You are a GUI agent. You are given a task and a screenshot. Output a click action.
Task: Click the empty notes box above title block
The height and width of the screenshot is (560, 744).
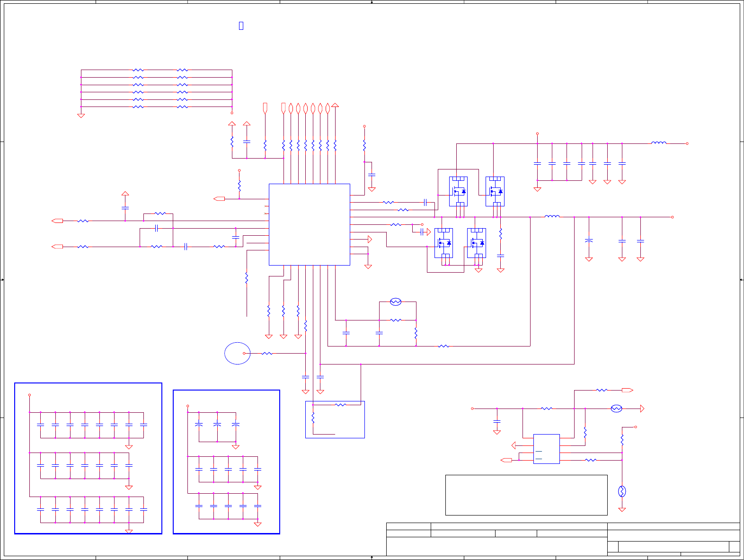point(526,495)
